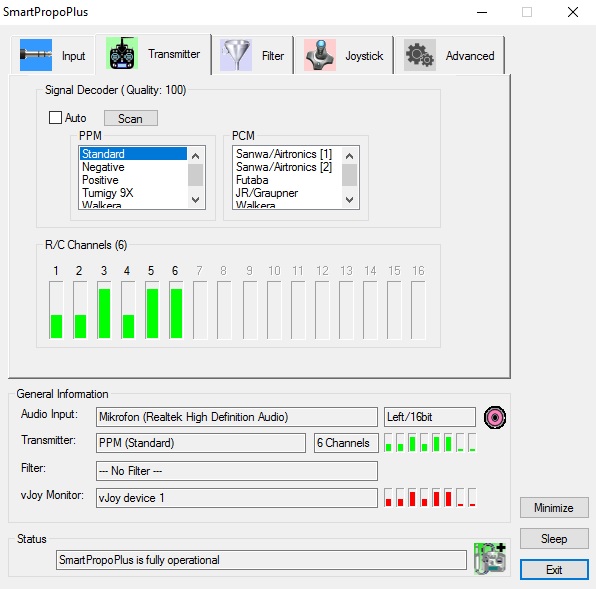Click the pink audio jack icon
The width and height of the screenshot is (596, 589).
coord(495,417)
